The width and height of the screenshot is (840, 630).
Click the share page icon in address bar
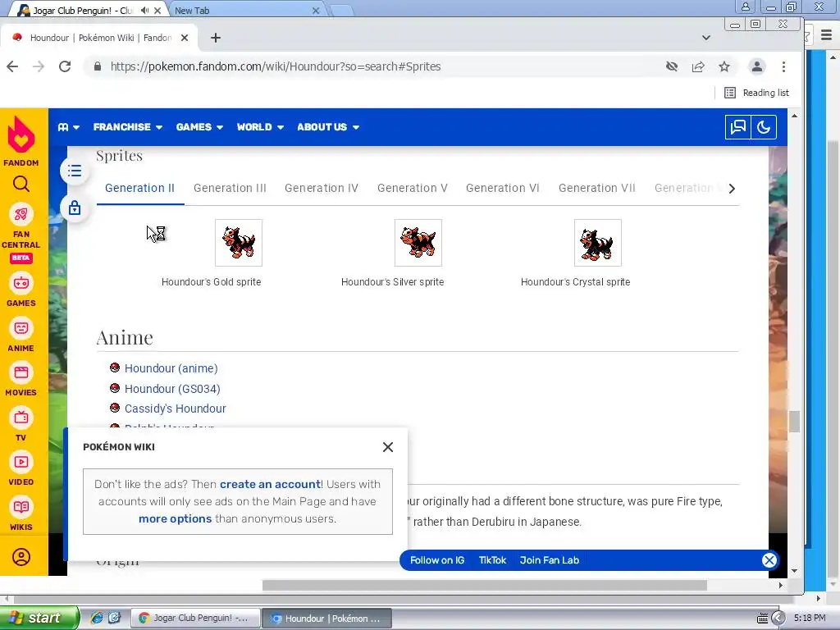[698, 66]
